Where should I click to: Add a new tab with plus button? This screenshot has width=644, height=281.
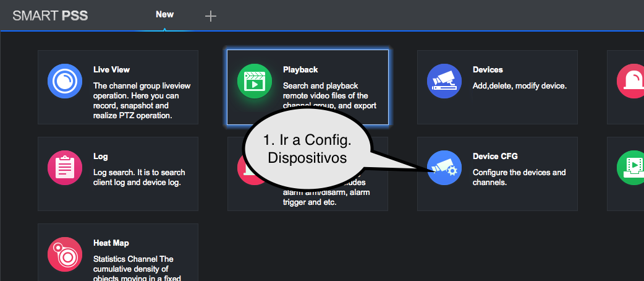click(x=211, y=17)
